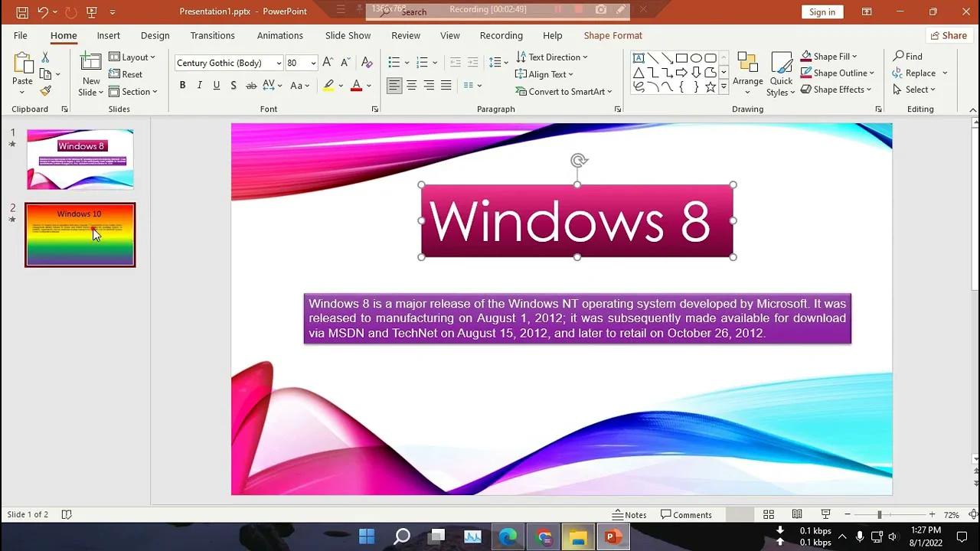Switch to the Animations ribbon tab
Viewport: 980px width, 551px height.
(x=279, y=35)
